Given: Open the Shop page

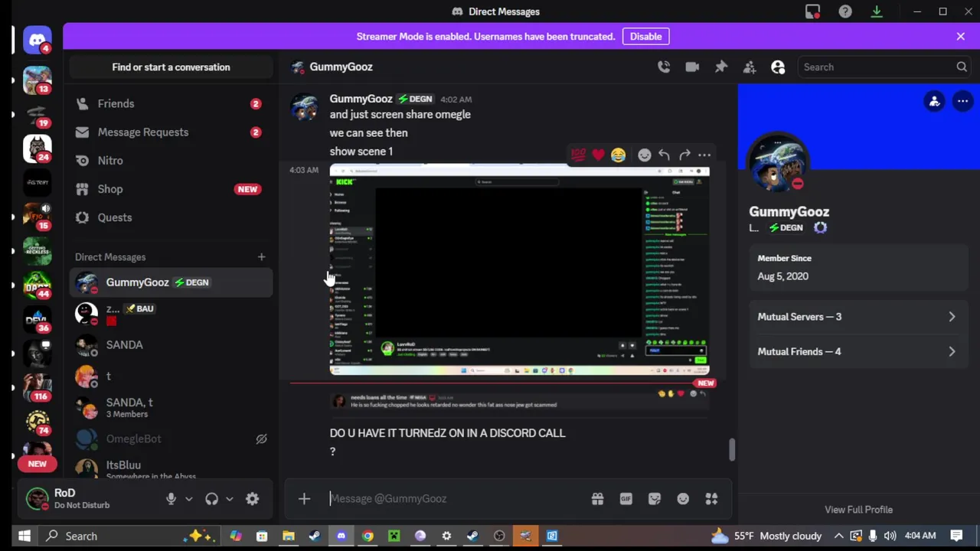Looking at the screenshot, I should [171, 188].
